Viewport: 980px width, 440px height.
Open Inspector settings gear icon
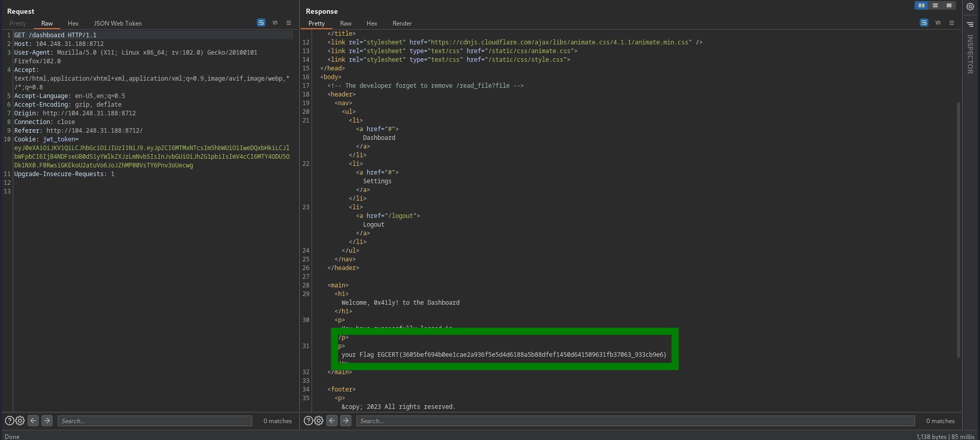pos(970,7)
